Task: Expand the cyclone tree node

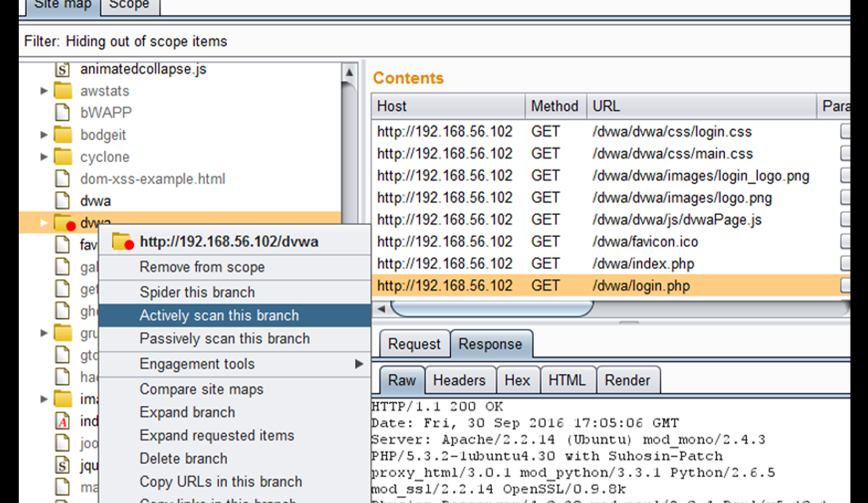Action: tap(44, 156)
